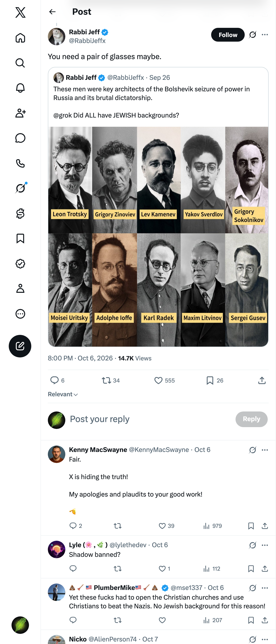Follow Rabbi Jeff
Screen dimensions: 276x644
pyautogui.click(x=228, y=35)
